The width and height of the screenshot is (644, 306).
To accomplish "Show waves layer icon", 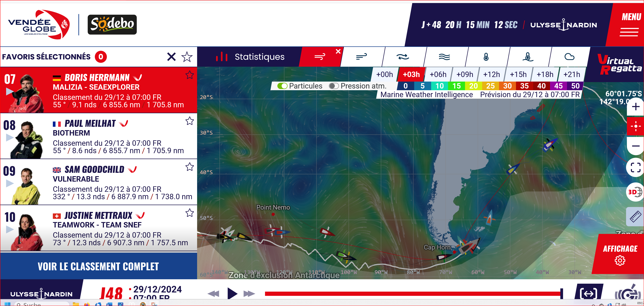I will [x=444, y=57].
